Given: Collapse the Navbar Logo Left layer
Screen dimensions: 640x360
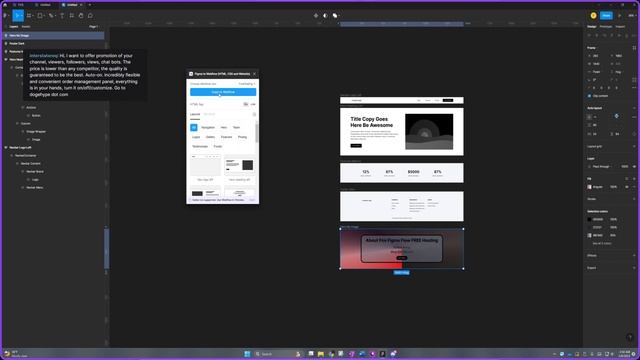Looking at the screenshot, I should [x=6, y=147].
